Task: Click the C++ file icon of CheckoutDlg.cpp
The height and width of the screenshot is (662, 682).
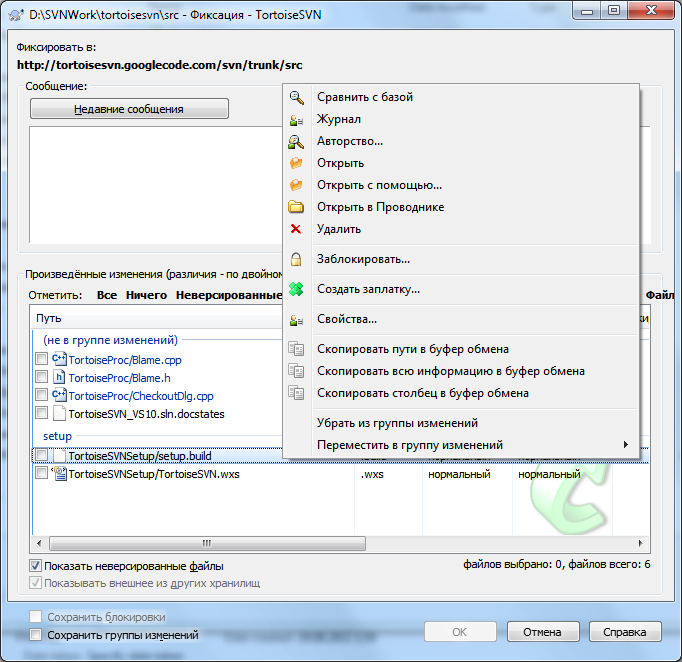Action: point(59,395)
